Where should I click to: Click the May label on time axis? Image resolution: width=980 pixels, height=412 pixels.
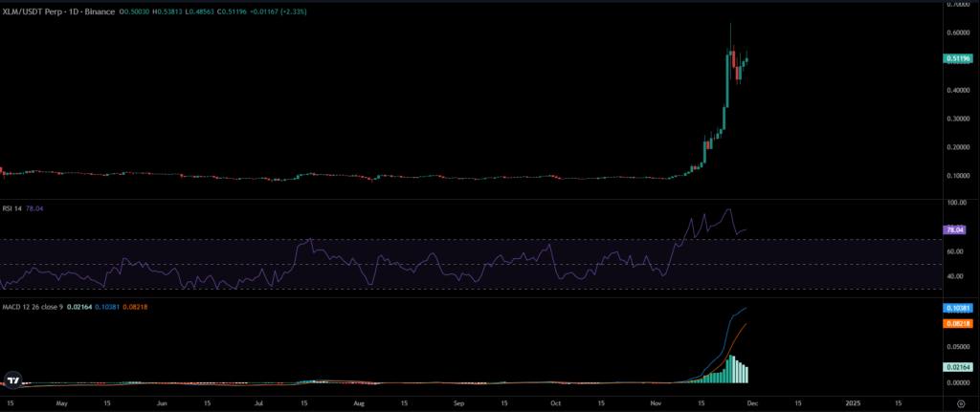tap(62, 403)
